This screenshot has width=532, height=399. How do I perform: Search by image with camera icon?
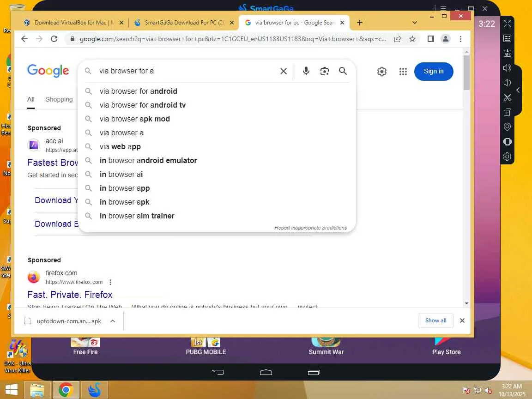pos(324,71)
